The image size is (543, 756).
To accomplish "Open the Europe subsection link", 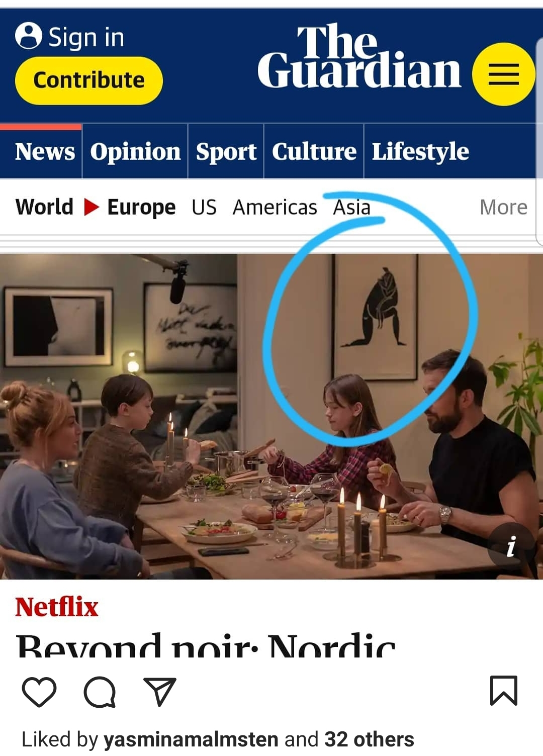I will 141,207.
